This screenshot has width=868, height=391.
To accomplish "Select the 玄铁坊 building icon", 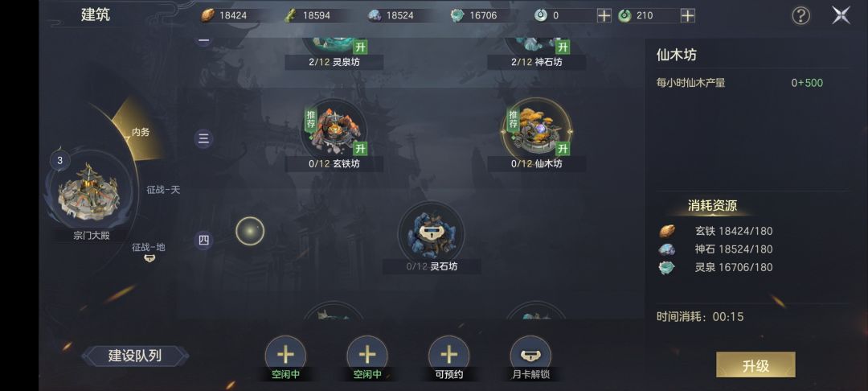I will point(334,129).
